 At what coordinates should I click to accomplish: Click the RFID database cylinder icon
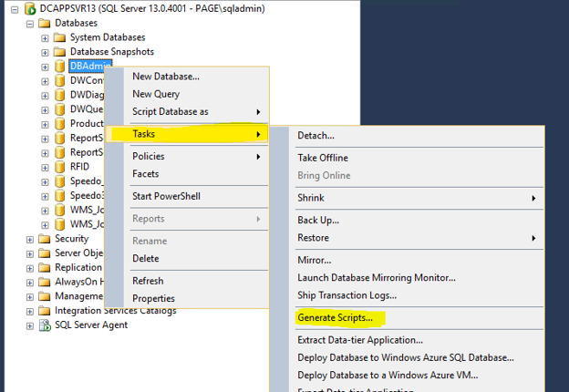pyautogui.click(x=59, y=167)
